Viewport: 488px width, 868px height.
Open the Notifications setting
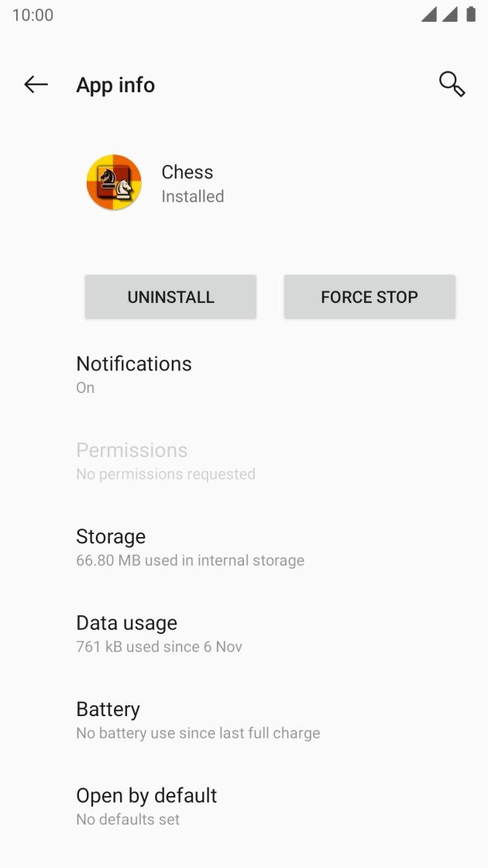[x=133, y=374]
